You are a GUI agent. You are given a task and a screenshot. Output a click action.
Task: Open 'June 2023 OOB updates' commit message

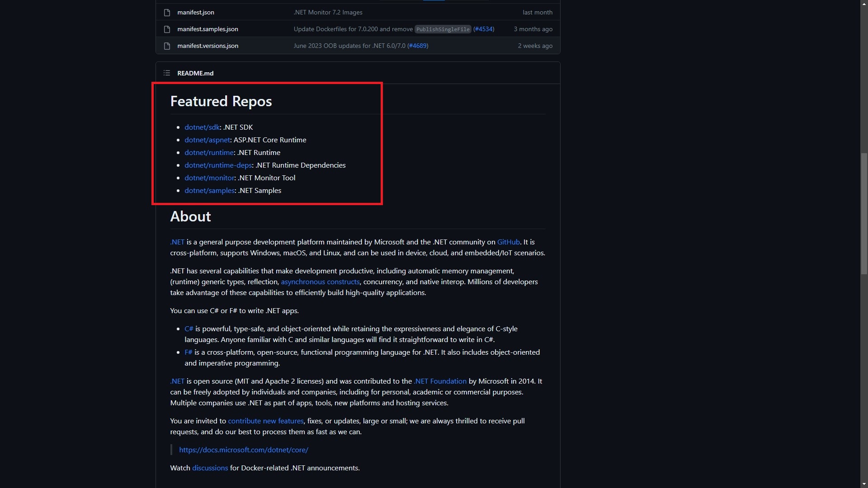(349, 46)
